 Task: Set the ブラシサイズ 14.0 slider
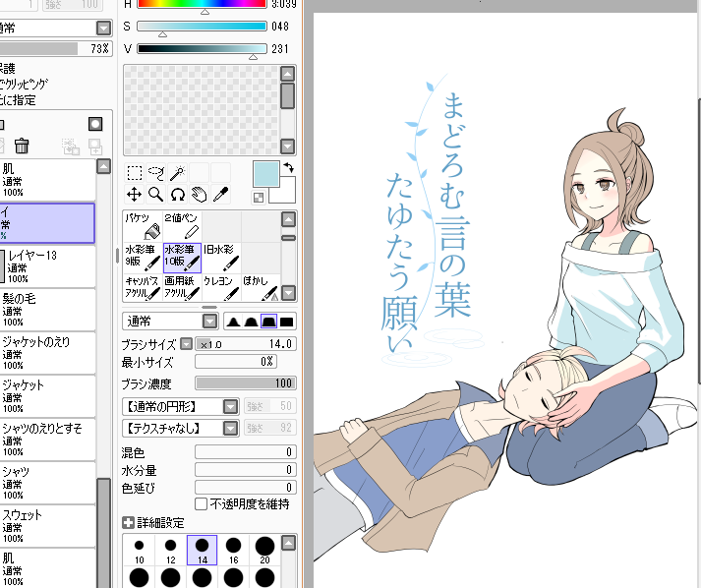pyautogui.click(x=246, y=344)
